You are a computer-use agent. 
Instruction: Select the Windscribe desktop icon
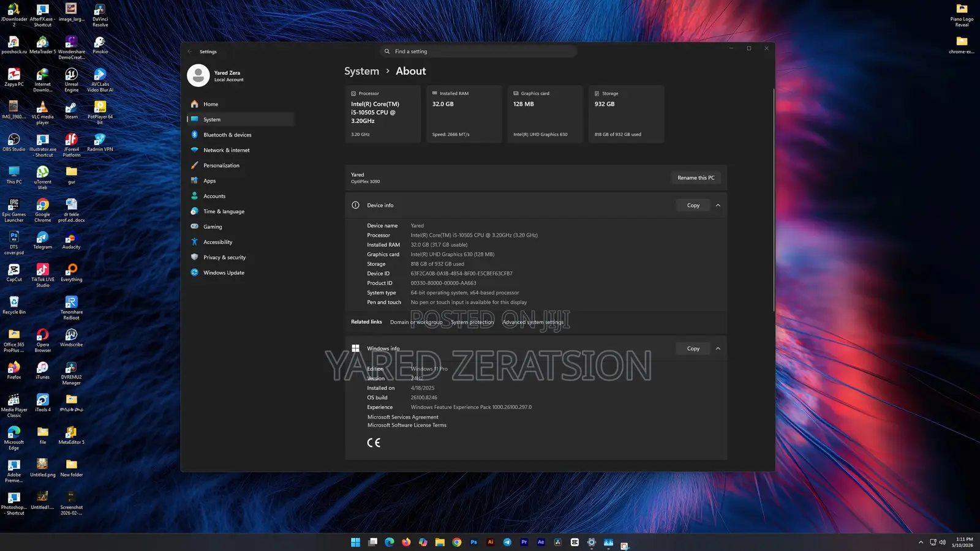tap(71, 339)
